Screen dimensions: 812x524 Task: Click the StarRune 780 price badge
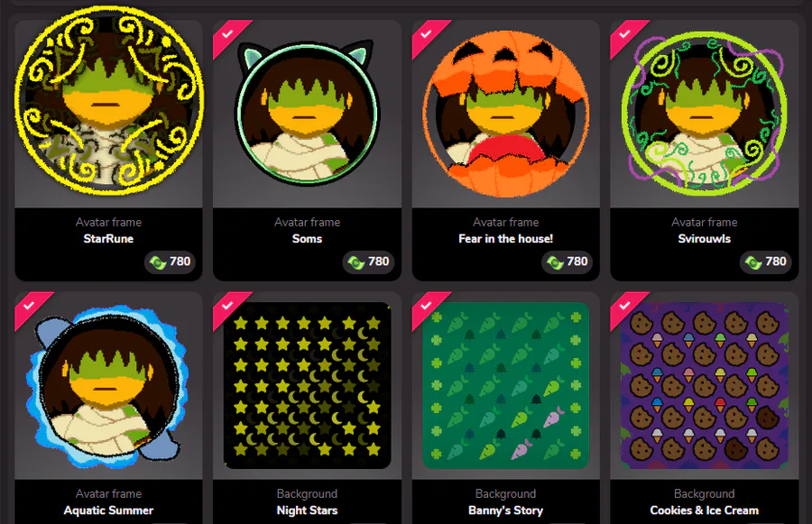[x=170, y=262]
